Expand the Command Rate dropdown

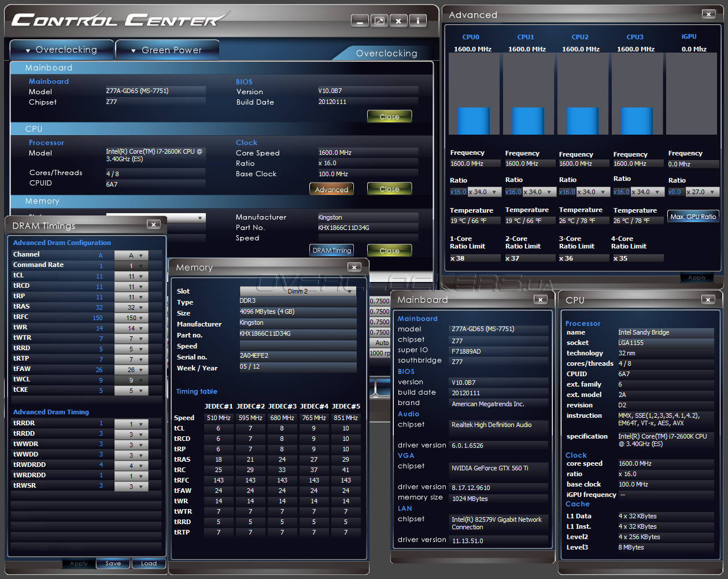131,266
